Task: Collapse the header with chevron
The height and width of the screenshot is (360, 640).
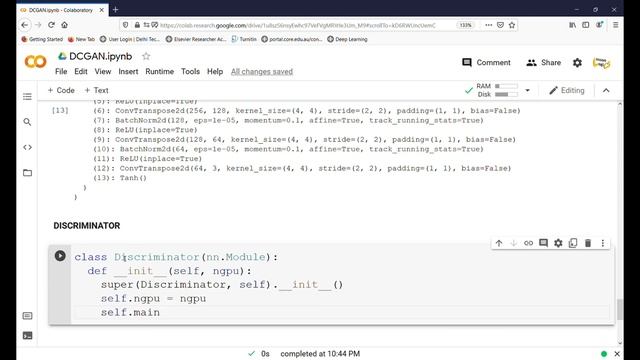Action: tap(606, 90)
